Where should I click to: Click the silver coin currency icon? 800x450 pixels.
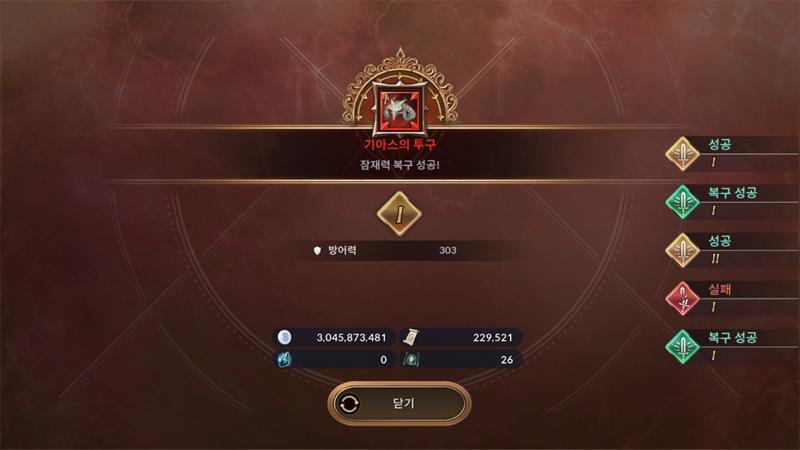(x=284, y=337)
